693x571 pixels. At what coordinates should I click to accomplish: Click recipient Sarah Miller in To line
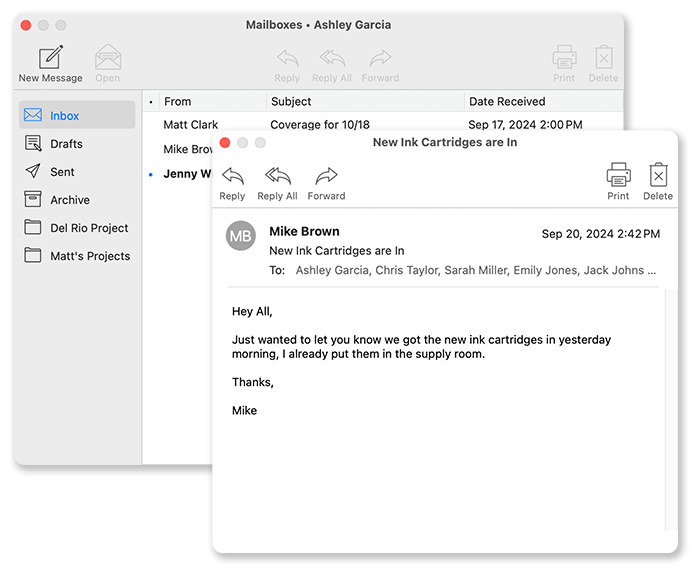click(476, 270)
